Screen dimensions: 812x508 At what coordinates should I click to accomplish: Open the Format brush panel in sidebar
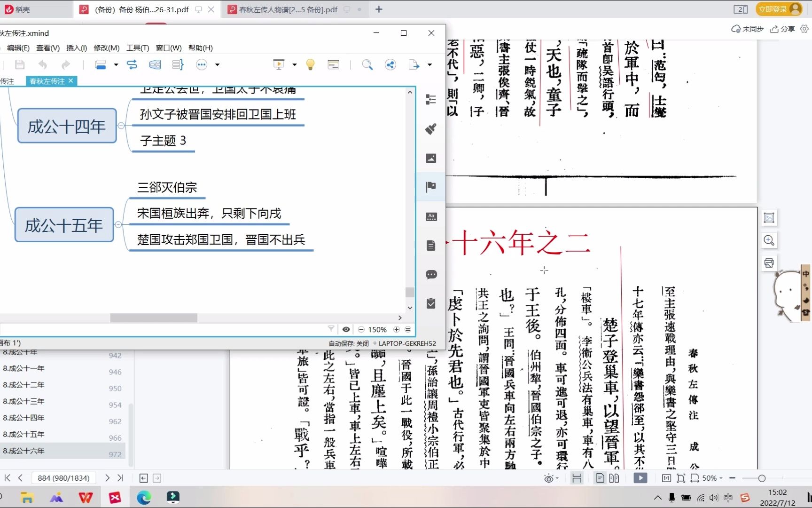tap(431, 129)
